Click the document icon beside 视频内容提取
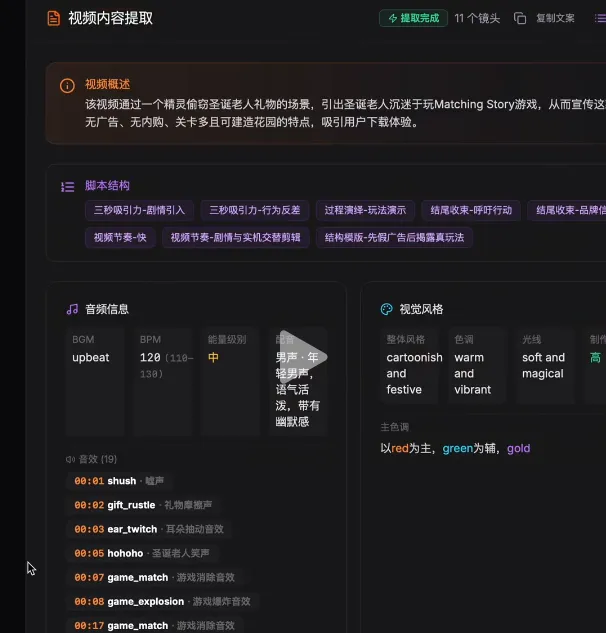Viewport: 606px width, 633px height. (x=53, y=18)
